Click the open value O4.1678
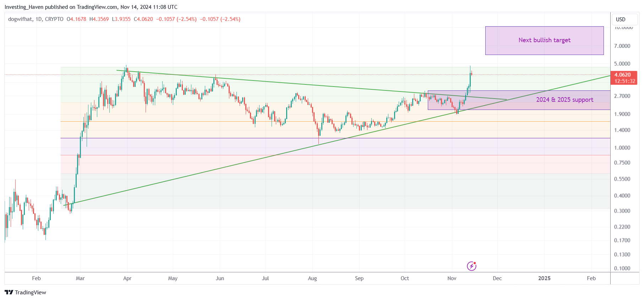 click(76, 19)
